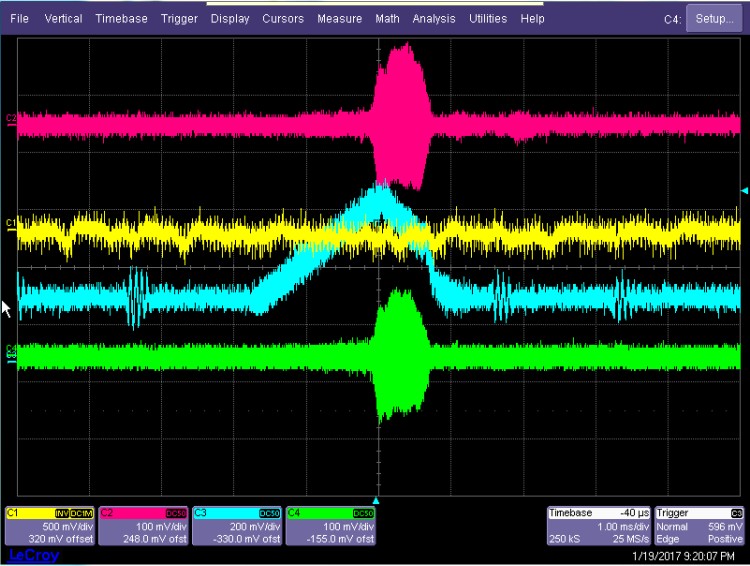This screenshot has height=566, width=750.
Task: Click the trigger delay marker below the grid
Action: [376, 499]
